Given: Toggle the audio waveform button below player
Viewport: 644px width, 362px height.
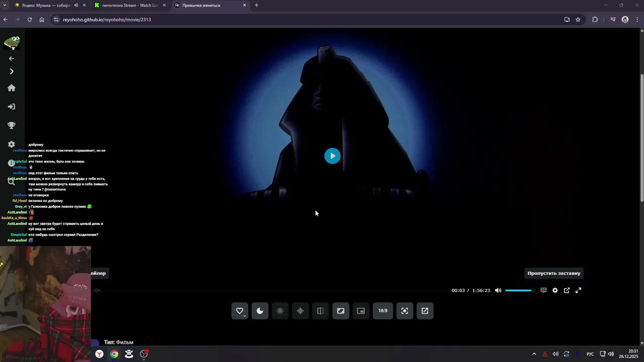Looking at the screenshot, I should point(300,311).
